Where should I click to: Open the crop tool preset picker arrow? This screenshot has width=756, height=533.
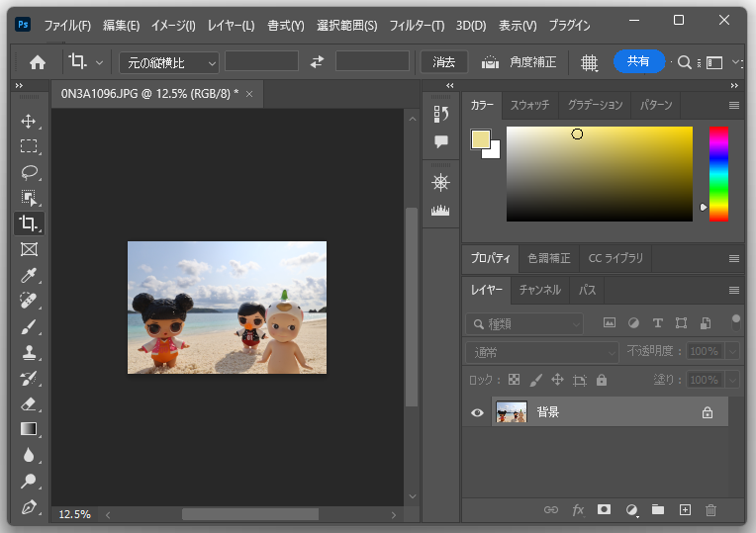click(x=99, y=62)
